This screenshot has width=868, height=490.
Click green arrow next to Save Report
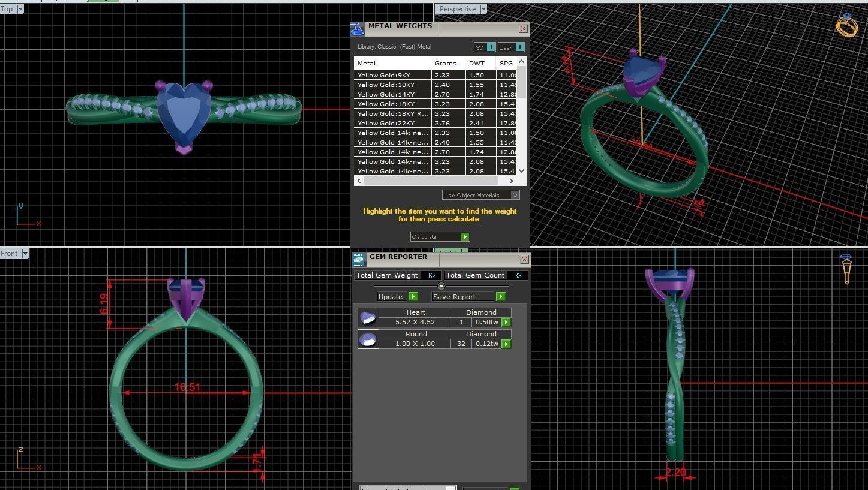(500, 297)
